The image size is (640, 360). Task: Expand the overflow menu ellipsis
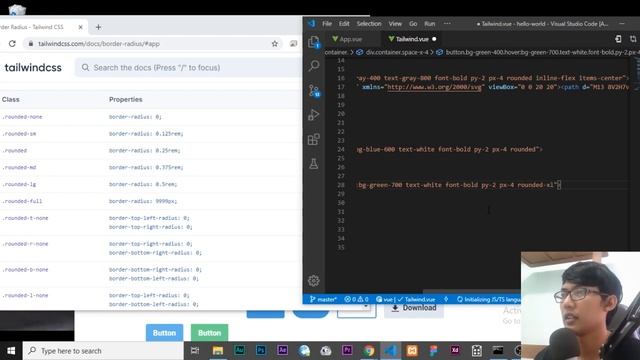pyautogui.click(x=447, y=24)
